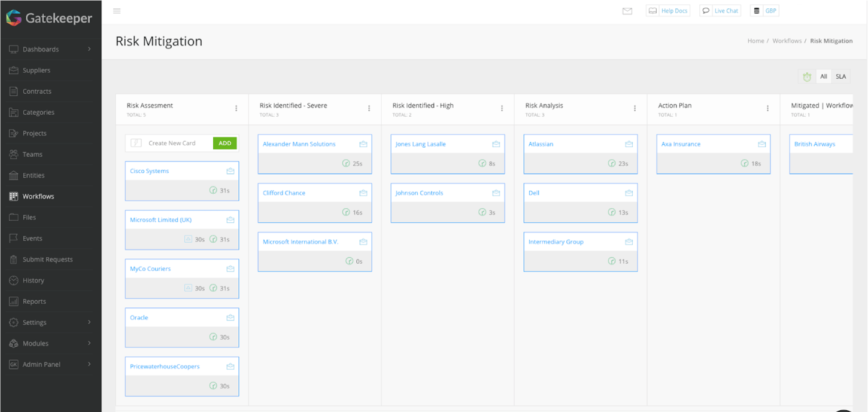Toggle the hamburger menu at the top left
The height and width of the screenshot is (412, 868).
117,11
